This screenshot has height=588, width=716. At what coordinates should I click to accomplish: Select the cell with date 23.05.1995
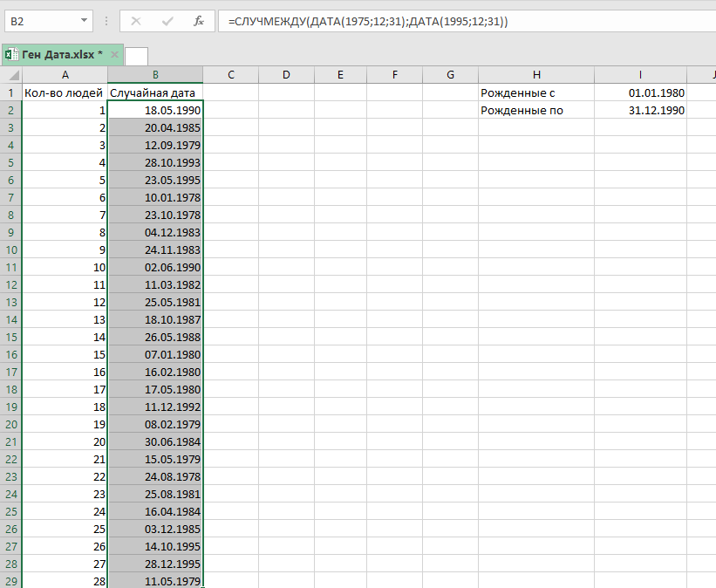coord(155,180)
